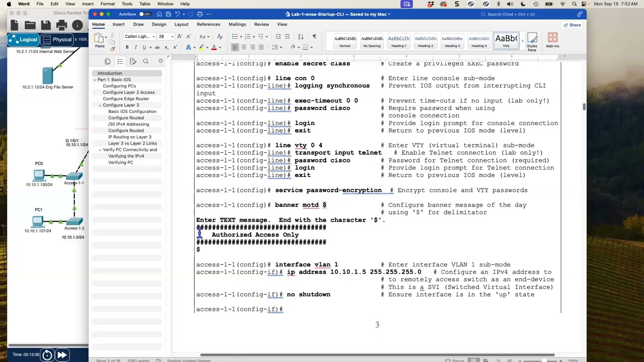The image size is (644, 362).
Task: Click the horizontal scrollbar of the document
Action: coord(377,355)
